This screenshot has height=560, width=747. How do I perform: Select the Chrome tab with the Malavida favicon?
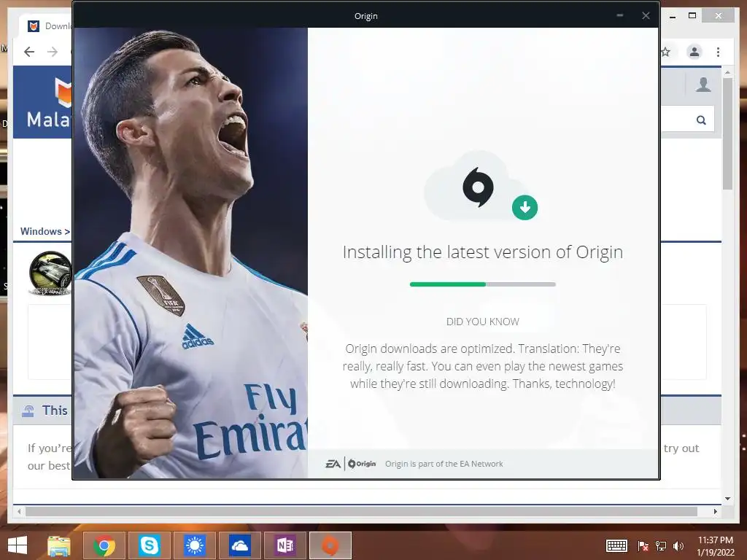(46, 26)
